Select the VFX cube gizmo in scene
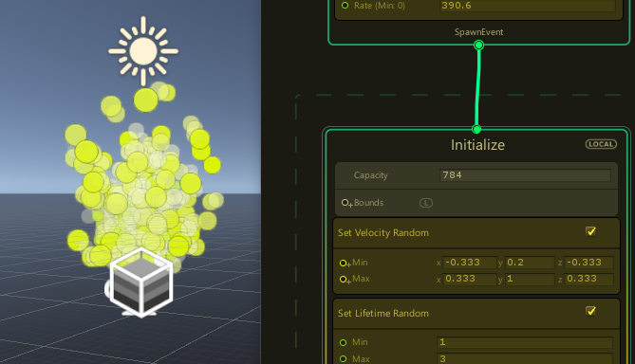The image size is (635, 364). [x=141, y=282]
